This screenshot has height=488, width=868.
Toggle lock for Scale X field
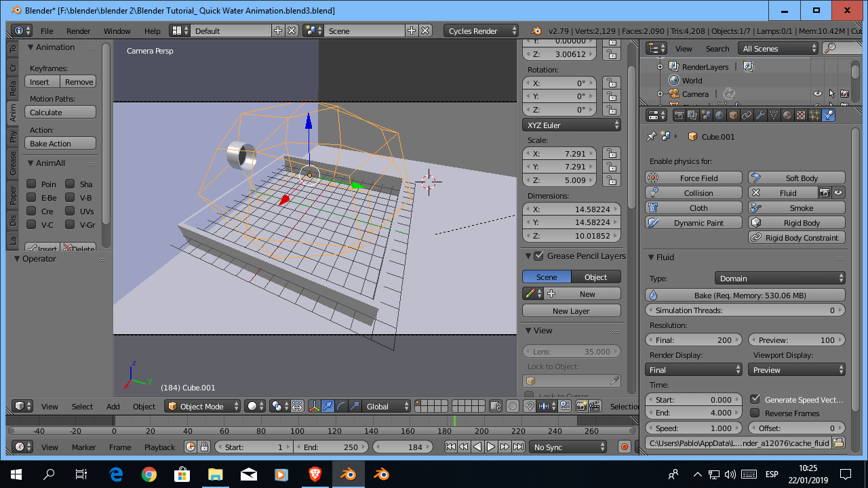pos(612,153)
